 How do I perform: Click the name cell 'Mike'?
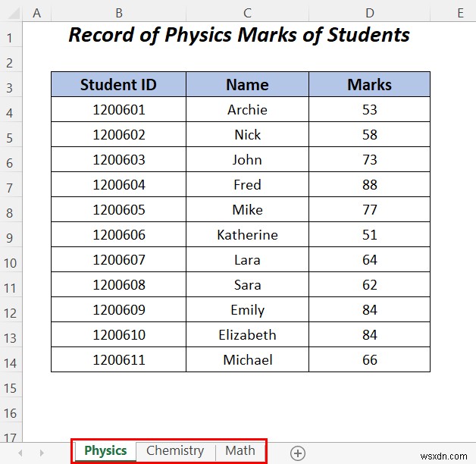click(247, 209)
